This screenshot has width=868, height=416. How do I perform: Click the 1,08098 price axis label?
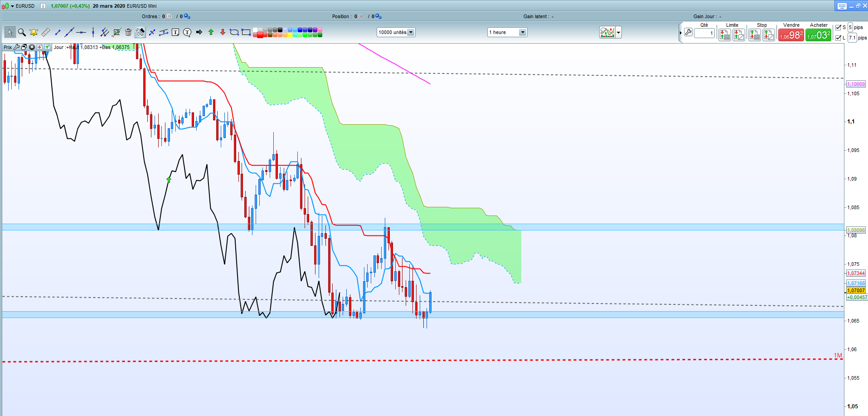coord(856,230)
